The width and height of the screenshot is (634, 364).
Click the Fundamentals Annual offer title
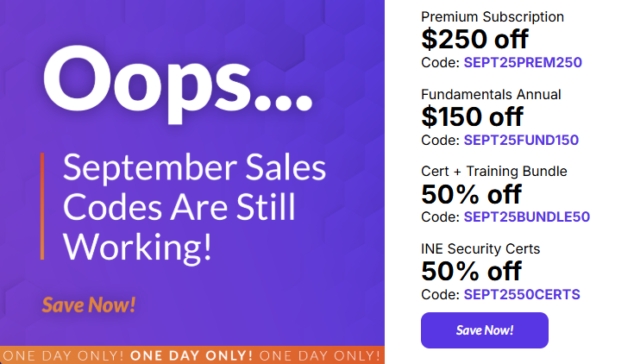click(x=491, y=94)
